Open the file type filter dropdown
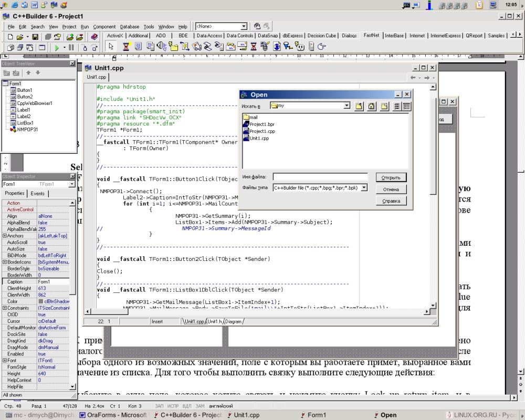Image resolution: width=525 pixels, height=420 pixels. coord(364,188)
